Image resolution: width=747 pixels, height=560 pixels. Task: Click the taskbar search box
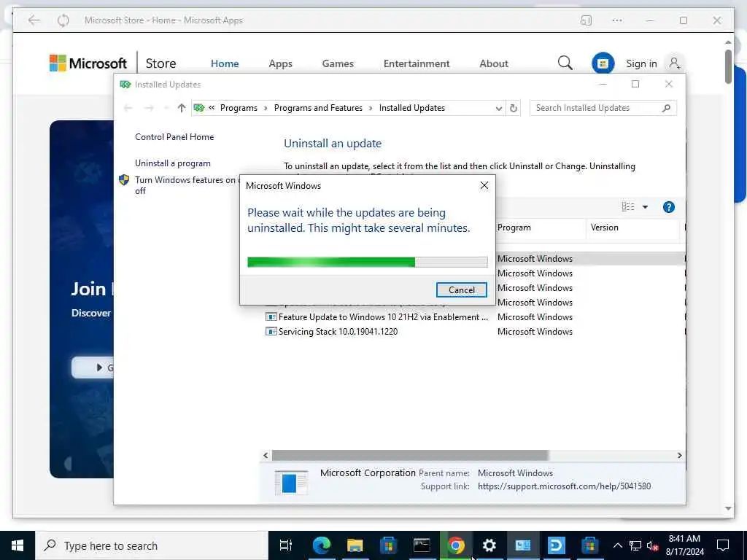click(152, 545)
